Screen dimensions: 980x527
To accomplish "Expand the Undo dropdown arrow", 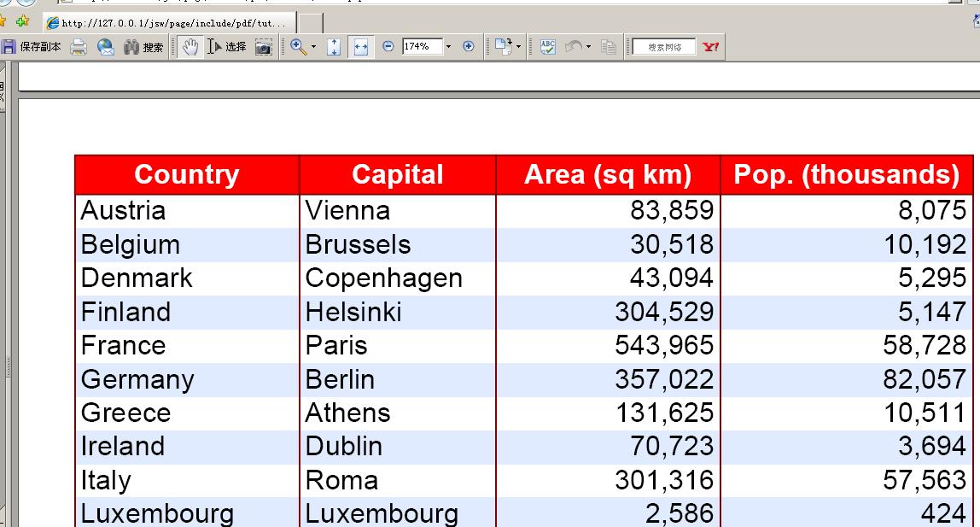I will [588, 47].
